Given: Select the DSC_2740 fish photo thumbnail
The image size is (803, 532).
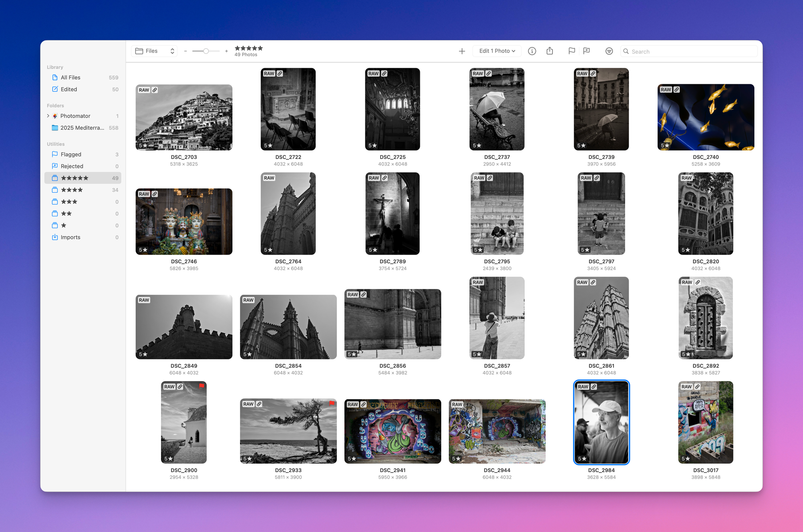Looking at the screenshot, I should (705, 117).
